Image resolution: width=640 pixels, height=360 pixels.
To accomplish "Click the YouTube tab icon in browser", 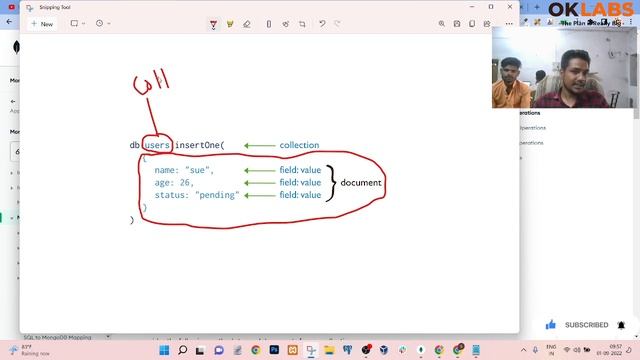I will (11, 7).
